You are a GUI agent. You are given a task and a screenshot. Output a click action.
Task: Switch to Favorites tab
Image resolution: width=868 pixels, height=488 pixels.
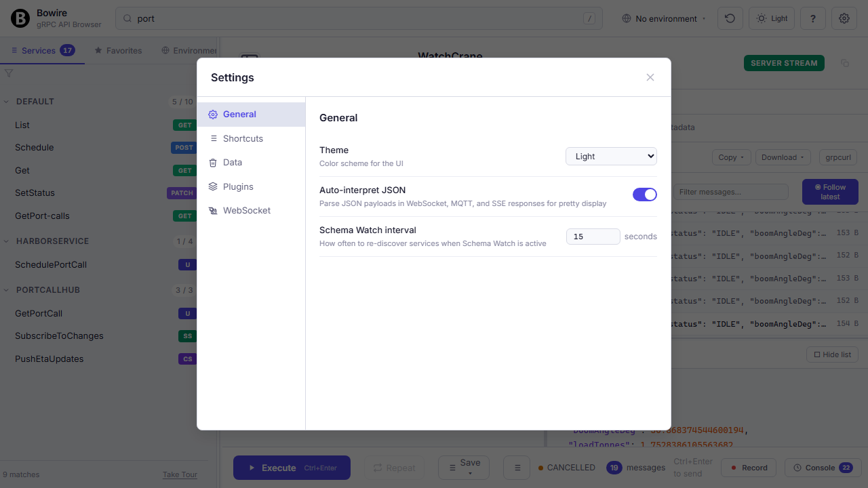tap(118, 50)
